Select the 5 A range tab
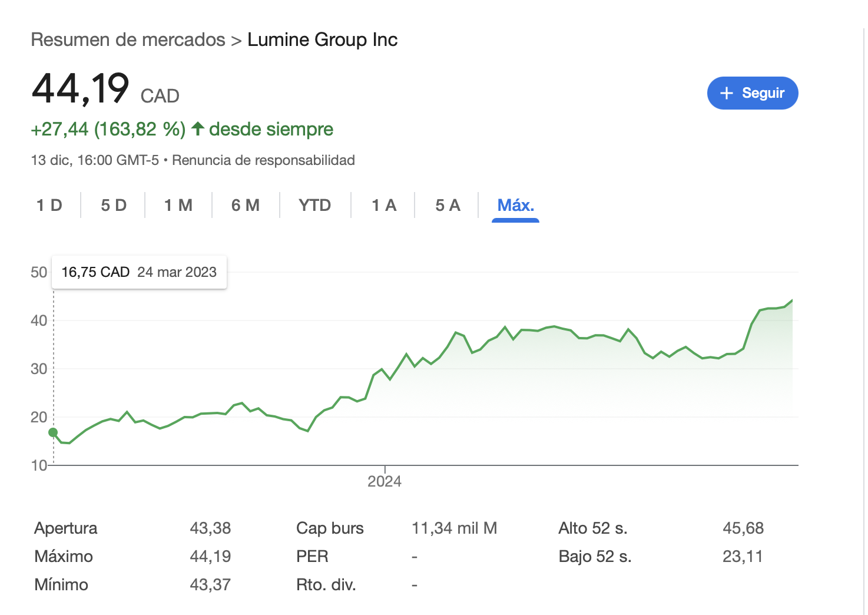Viewport: 868px width, 615px height. (x=448, y=205)
